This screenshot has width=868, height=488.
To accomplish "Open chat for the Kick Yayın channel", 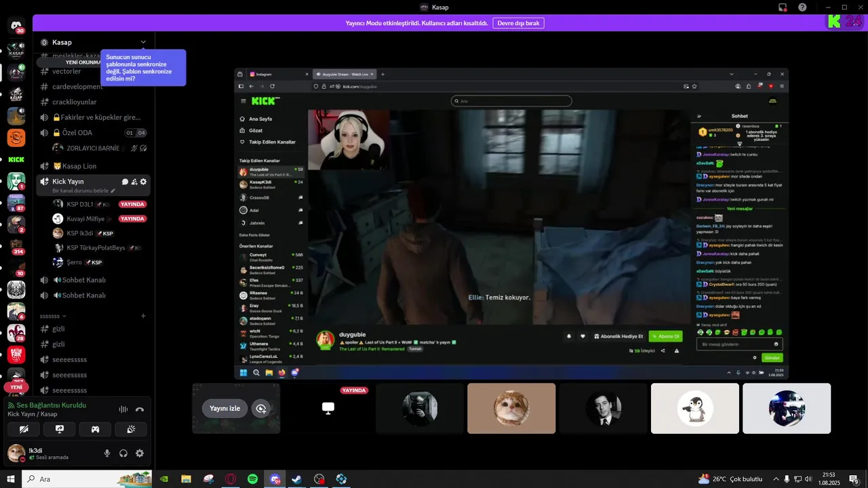I will tap(125, 182).
